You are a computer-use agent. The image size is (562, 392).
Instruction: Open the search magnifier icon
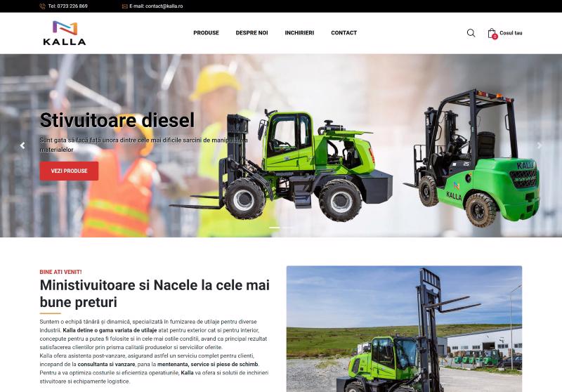click(x=471, y=33)
